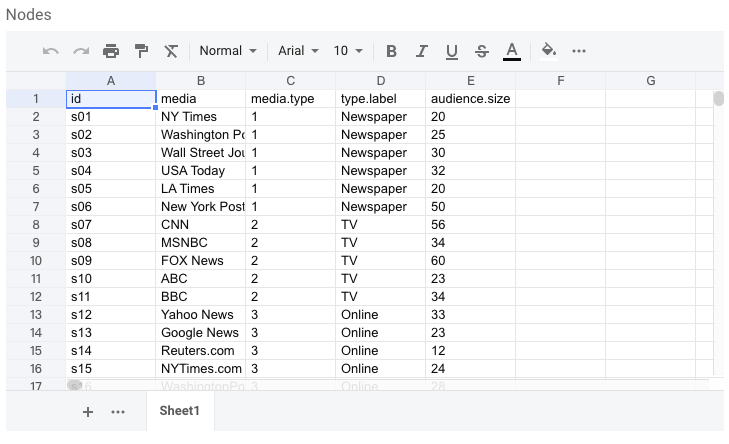Click the Redo arrow icon

(80, 51)
